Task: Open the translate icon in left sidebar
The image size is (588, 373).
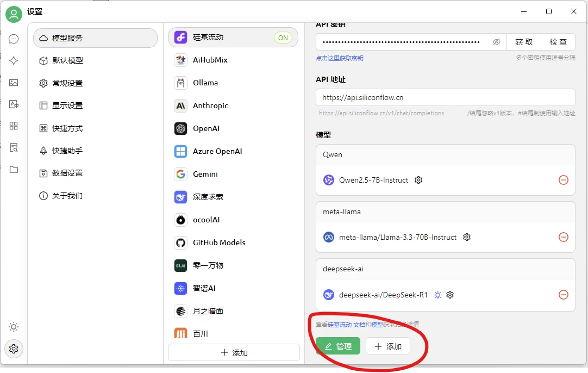Action: 14,104
